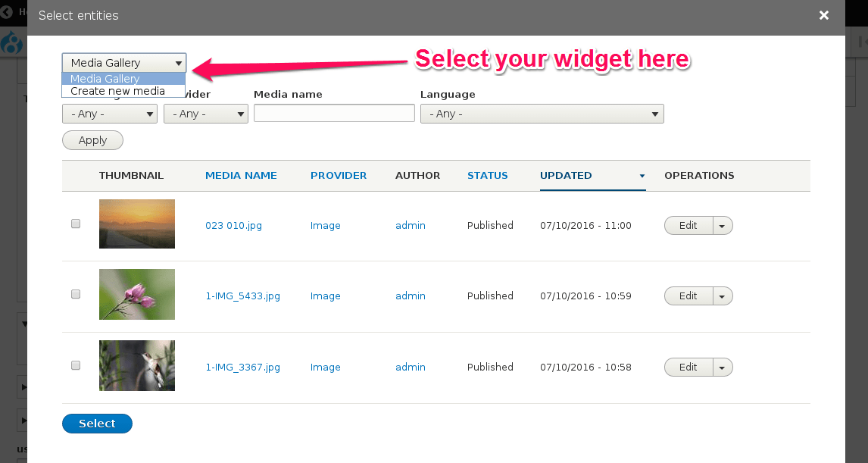Check the checkbox for 1-IMG_3367.jpg

point(75,365)
